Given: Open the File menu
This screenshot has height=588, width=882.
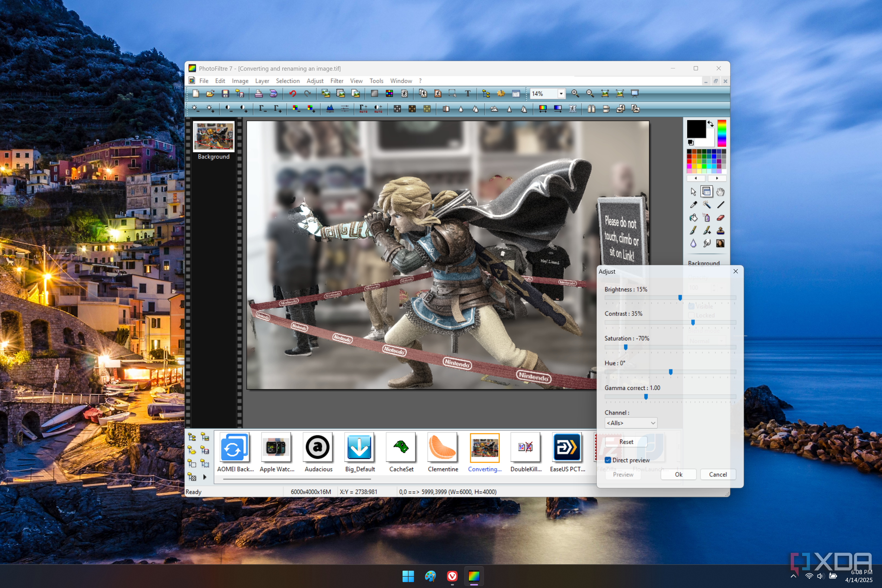Looking at the screenshot, I should (204, 81).
